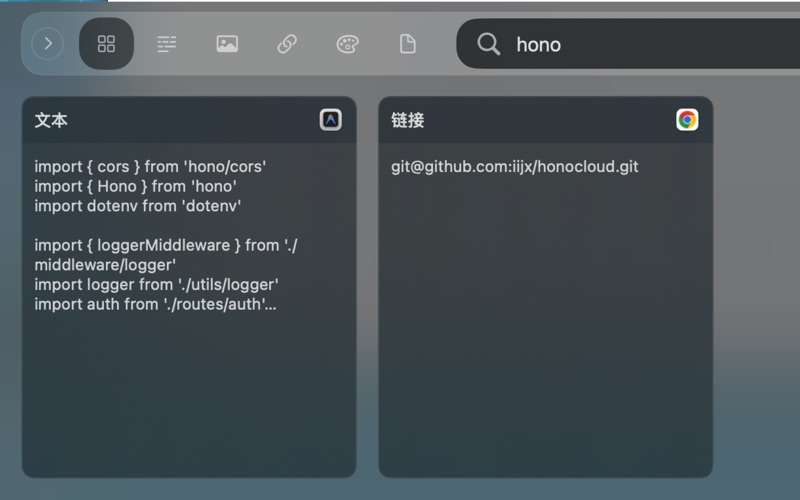Select the git@github.com:iijx/honocloud.git link text
This screenshot has width=800, height=500.
515,167
